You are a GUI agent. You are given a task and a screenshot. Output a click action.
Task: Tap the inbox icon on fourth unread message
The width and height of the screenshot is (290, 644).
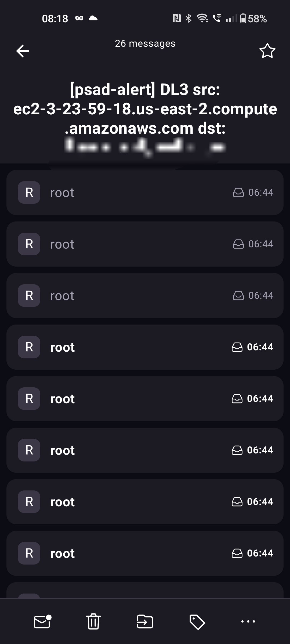[237, 502]
